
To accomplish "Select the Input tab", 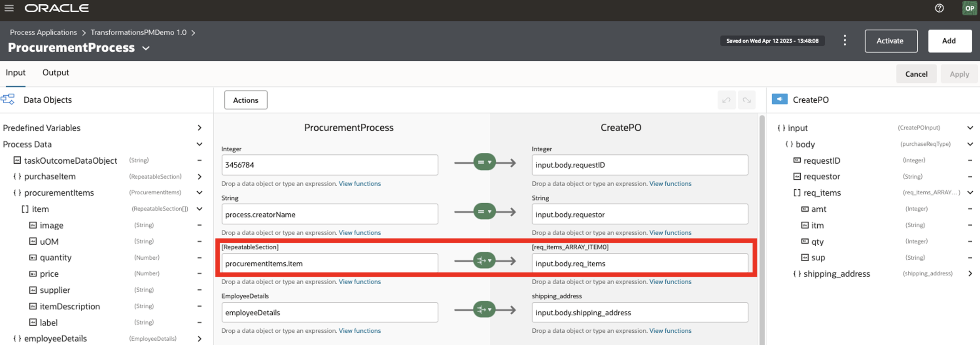I will (x=15, y=73).
